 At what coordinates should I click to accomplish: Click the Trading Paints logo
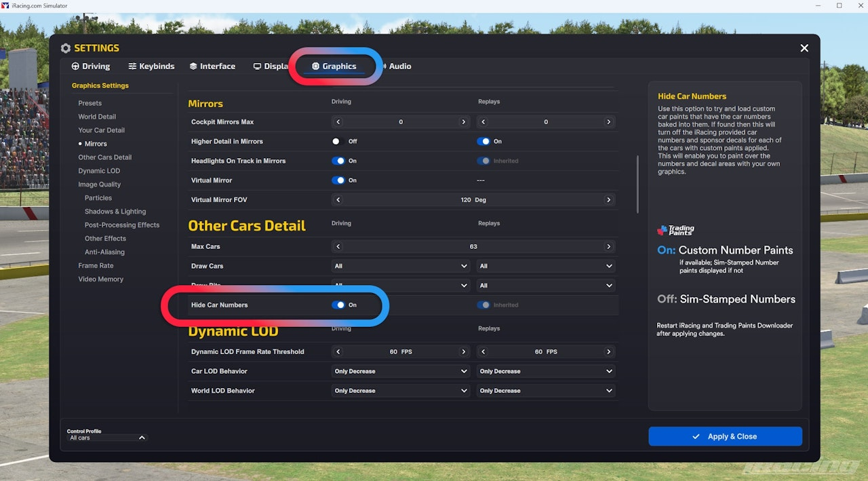pyautogui.click(x=676, y=231)
